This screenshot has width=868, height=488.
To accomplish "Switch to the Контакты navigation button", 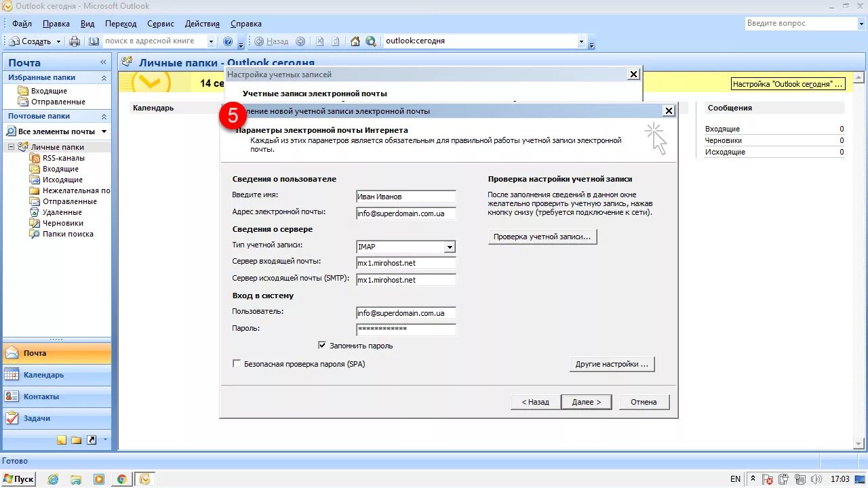I will click(57, 396).
